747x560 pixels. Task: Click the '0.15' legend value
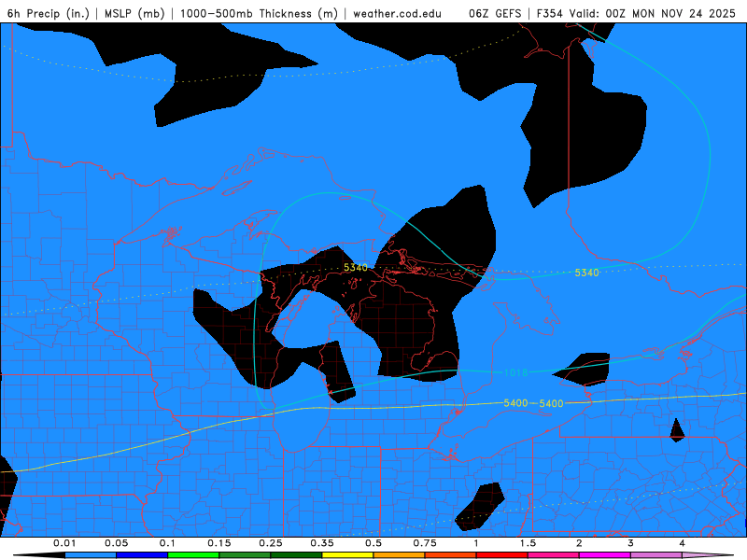point(219,543)
